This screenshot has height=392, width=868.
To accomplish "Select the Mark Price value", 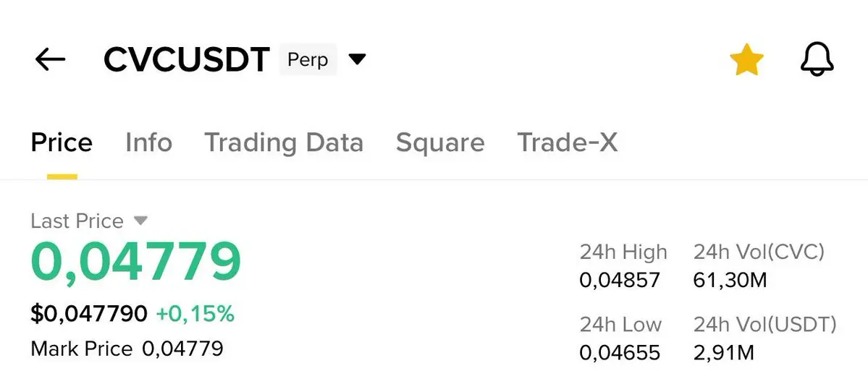I will point(182,349).
